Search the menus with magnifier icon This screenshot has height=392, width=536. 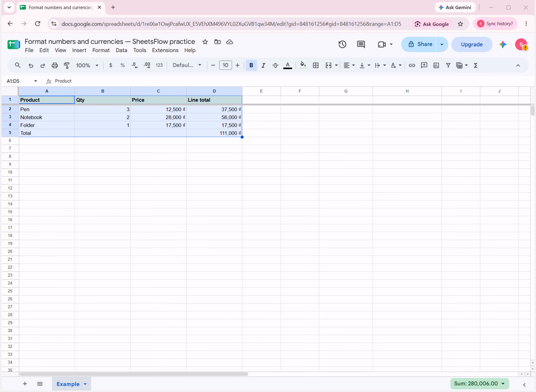(18, 65)
